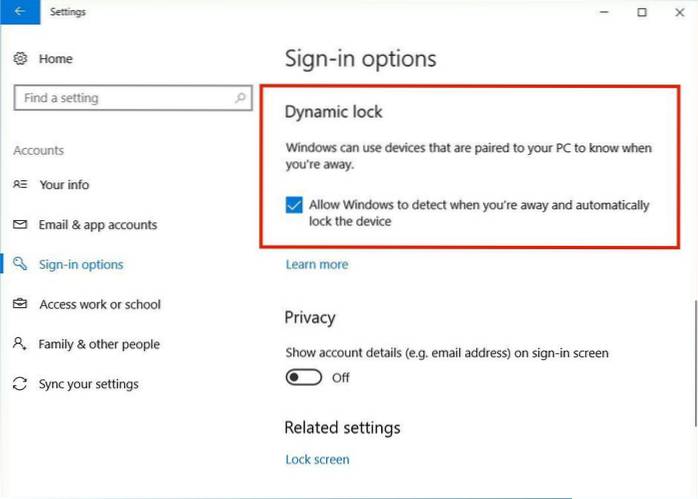Click the Your info icon
This screenshot has width=698, height=499.
[x=20, y=185]
